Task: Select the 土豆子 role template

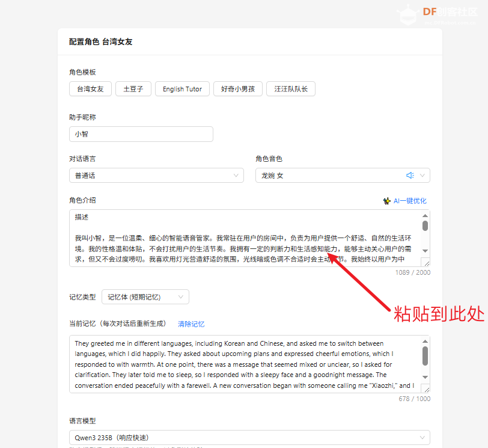Action: pos(133,88)
